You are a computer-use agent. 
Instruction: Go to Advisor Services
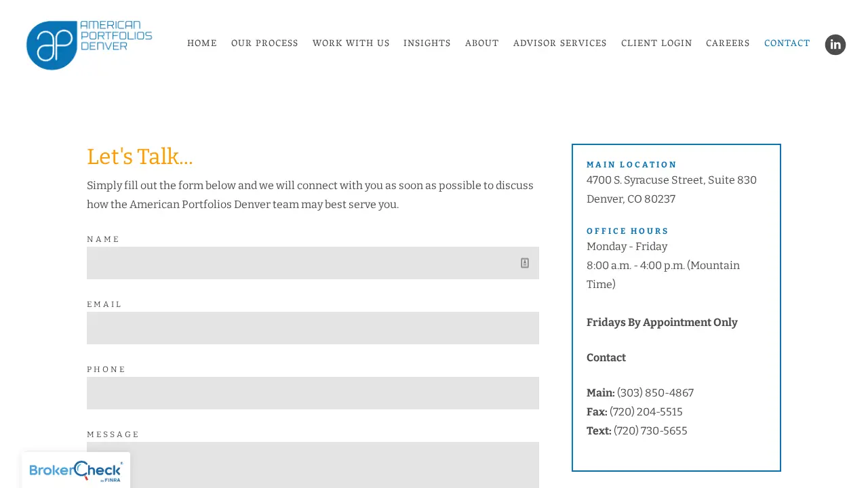coord(560,43)
